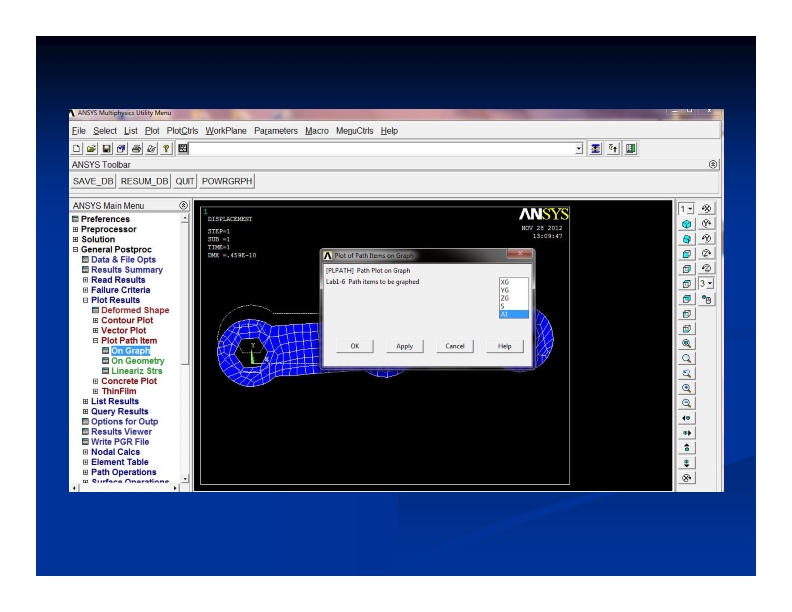792x612 pixels.
Task: Click the Contact Manager icon in top toolbar
Action: tap(630, 148)
